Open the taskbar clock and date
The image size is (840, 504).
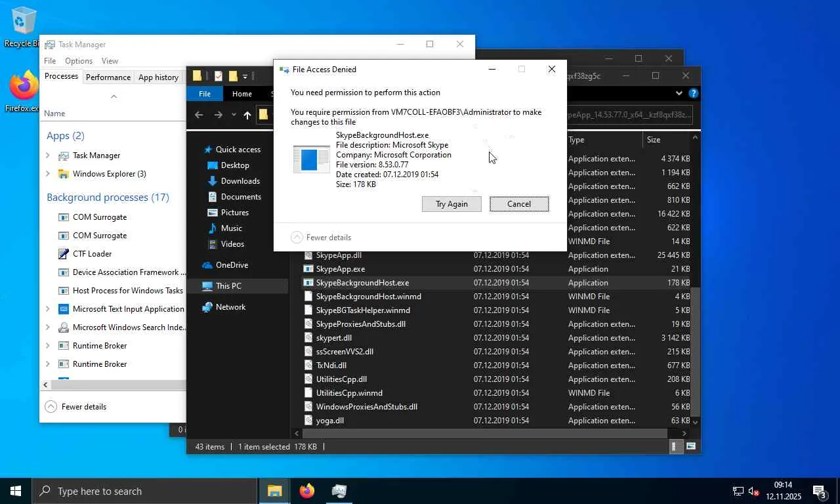(783, 491)
